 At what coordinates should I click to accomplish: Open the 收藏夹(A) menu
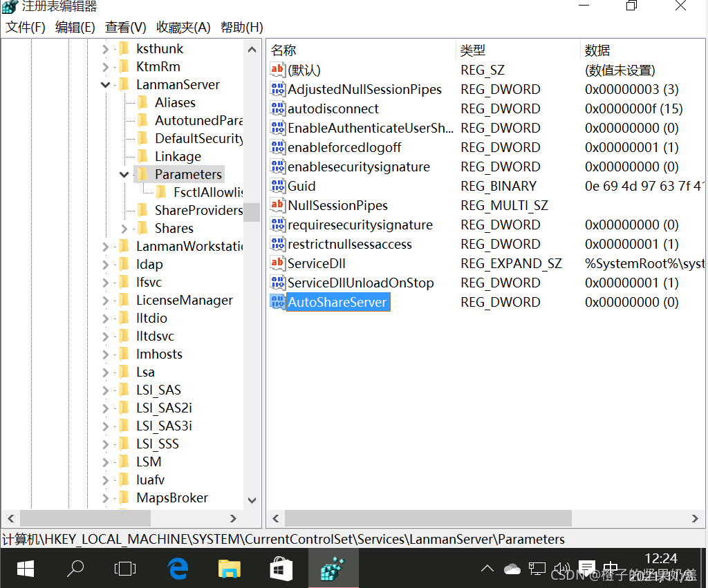coord(183,27)
